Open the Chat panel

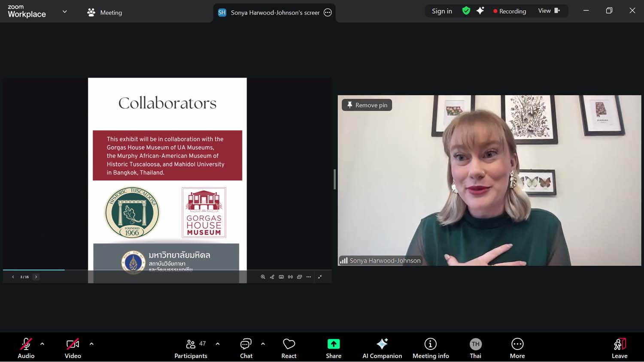(x=246, y=348)
